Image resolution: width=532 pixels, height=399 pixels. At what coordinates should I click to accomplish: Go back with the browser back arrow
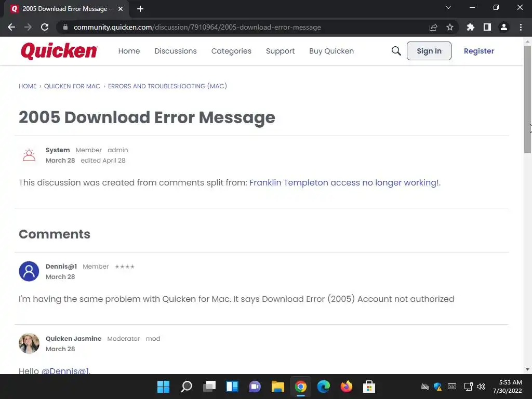click(11, 27)
